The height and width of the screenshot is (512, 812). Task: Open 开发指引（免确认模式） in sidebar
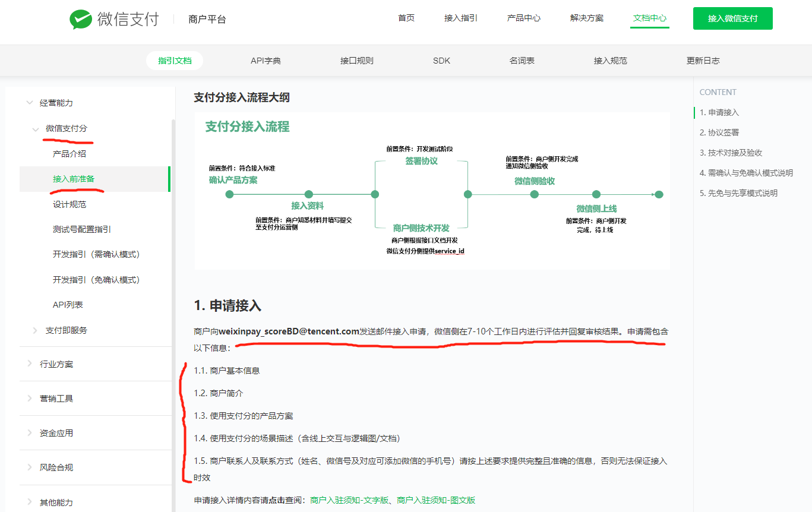click(97, 280)
